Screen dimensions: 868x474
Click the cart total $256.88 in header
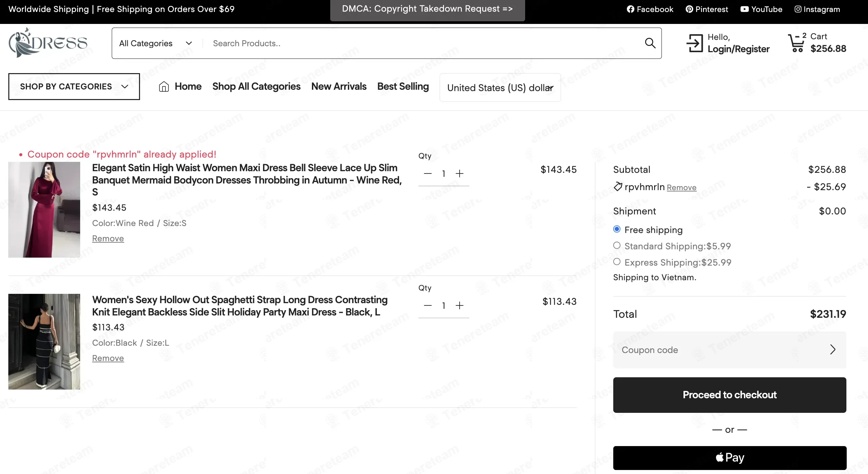pos(828,49)
